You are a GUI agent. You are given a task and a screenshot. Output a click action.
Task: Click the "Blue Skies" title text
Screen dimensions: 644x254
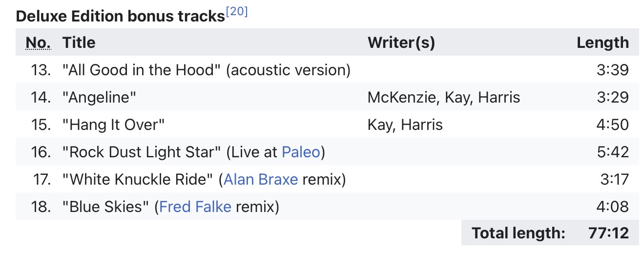tap(105, 207)
